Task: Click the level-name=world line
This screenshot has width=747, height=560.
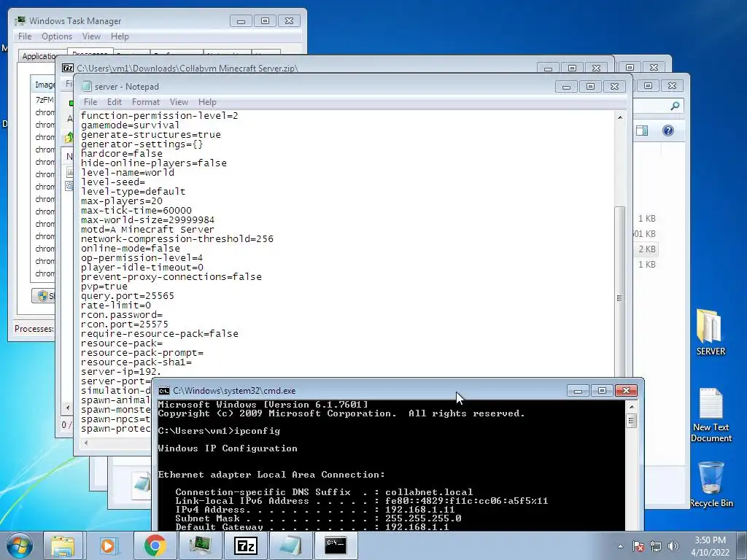Action: (127, 172)
